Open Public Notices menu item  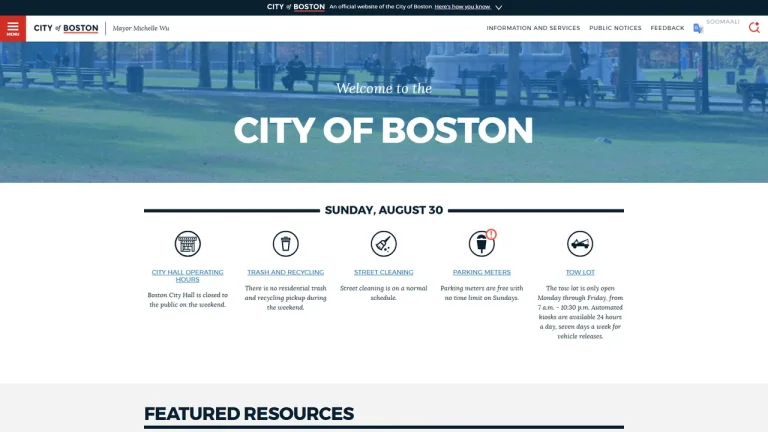615,28
